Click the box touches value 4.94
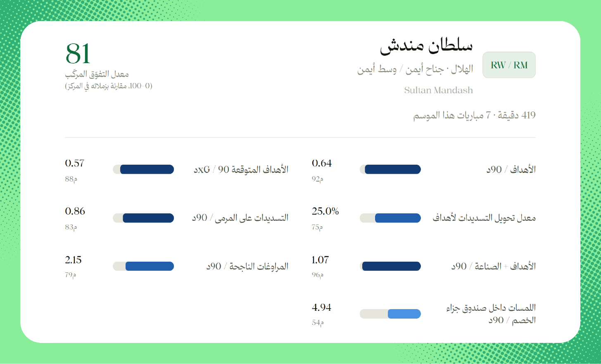601x364 pixels. (322, 307)
